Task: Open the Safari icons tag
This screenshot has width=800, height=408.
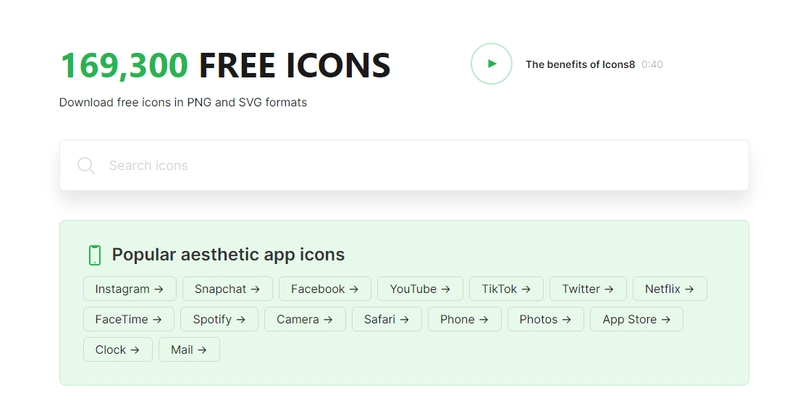Action: (x=387, y=320)
